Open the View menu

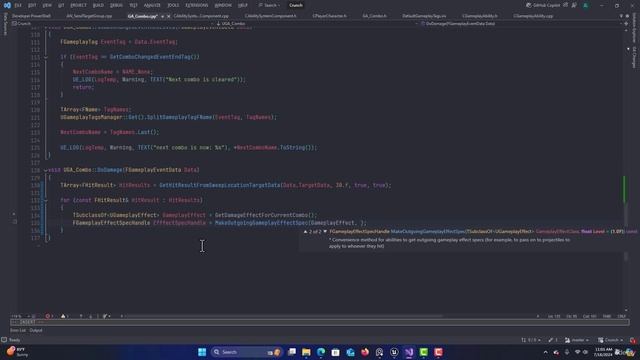(x=47, y=5)
